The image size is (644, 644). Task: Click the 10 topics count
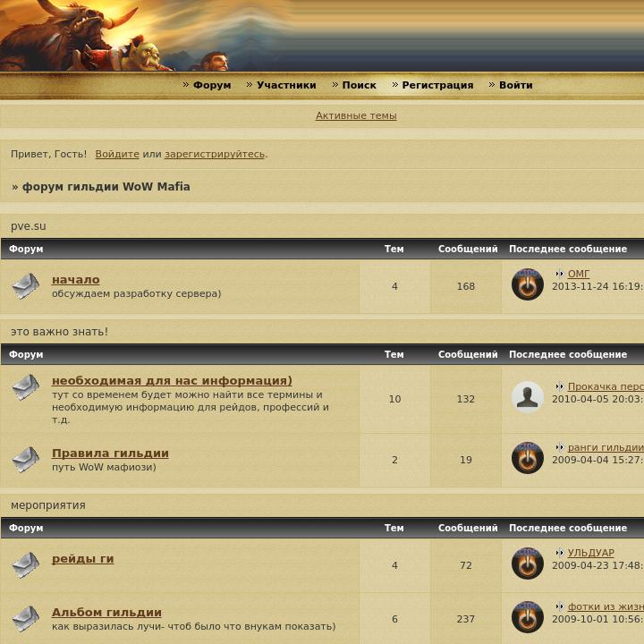(x=394, y=399)
